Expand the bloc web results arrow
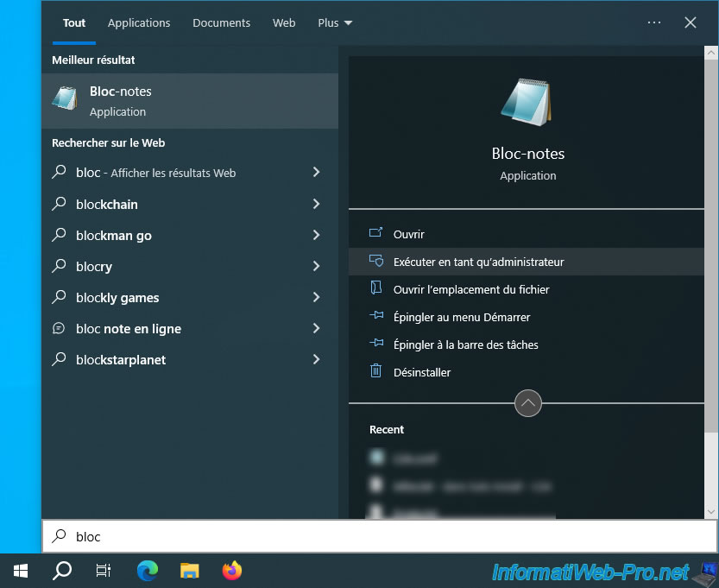The width and height of the screenshot is (719, 588). coord(317,172)
